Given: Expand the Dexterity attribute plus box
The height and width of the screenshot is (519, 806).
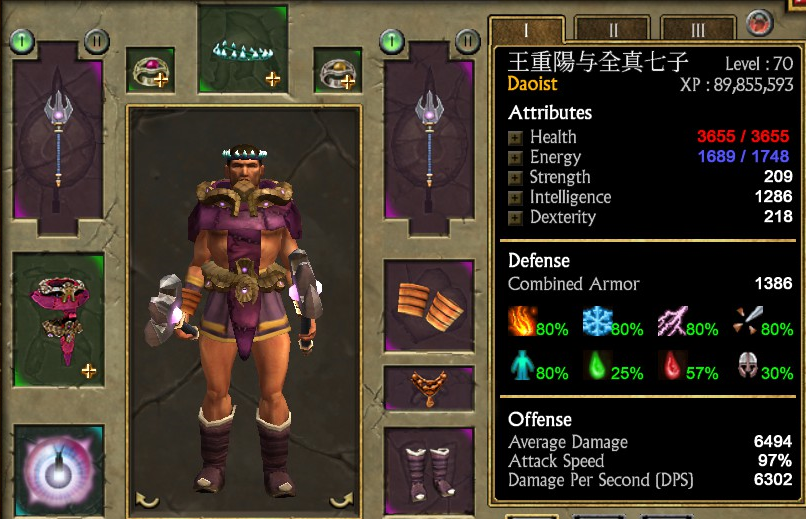Looking at the screenshot, I should click(x=515, y=218).
